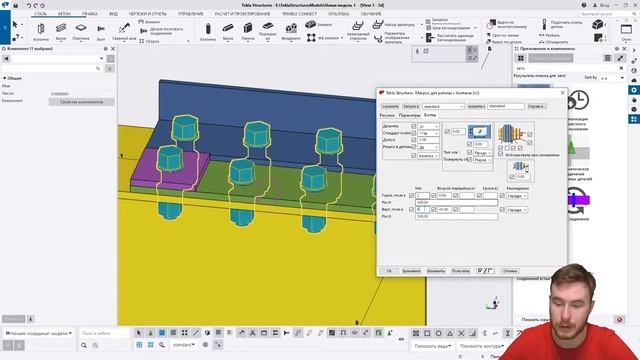Screen dimensions: 640x360
Task: Click the selection arrow tool in ribbon
Action: (x=15, y=25)
